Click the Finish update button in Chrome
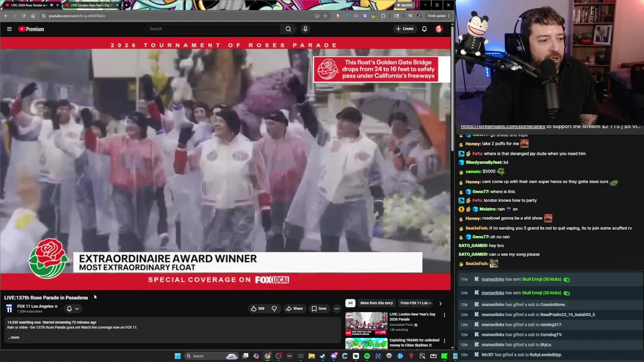Viewport: 644px width, 362px height. tap(437, 16)
